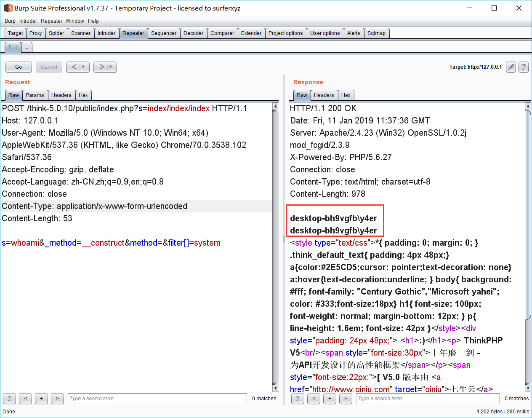The height and width of the screenshot is (418, 532).
Task: Open the Alerts tab
Action: tap(354, 33)
